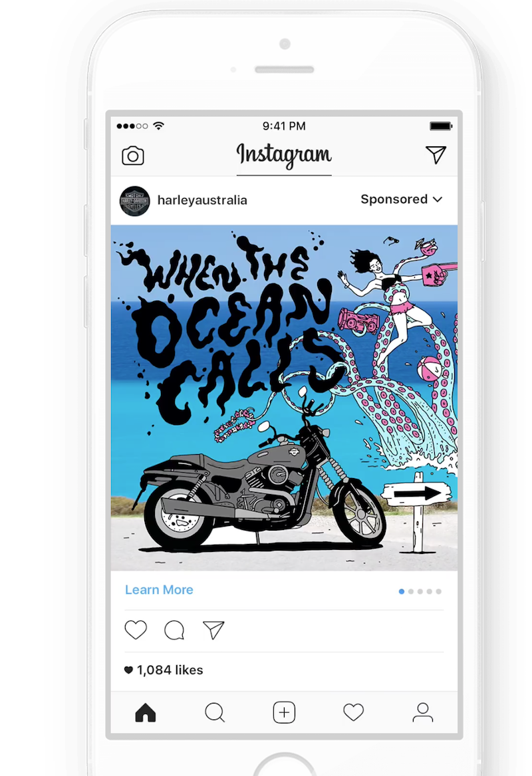Select third carousel page dot
Viewport: 532px width, 776px height.
click(420, 591)
